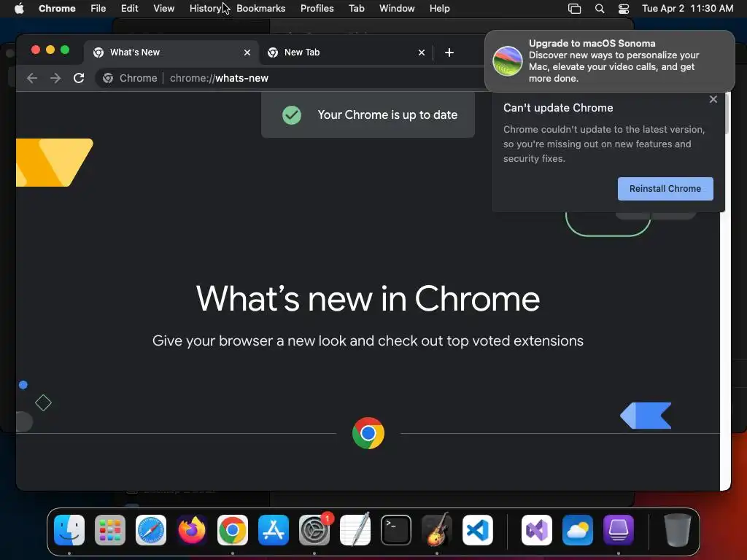This screenshot has width=747, height=560.
Task: Open Spotlight search in menu bar
Action: coord(600,9)
